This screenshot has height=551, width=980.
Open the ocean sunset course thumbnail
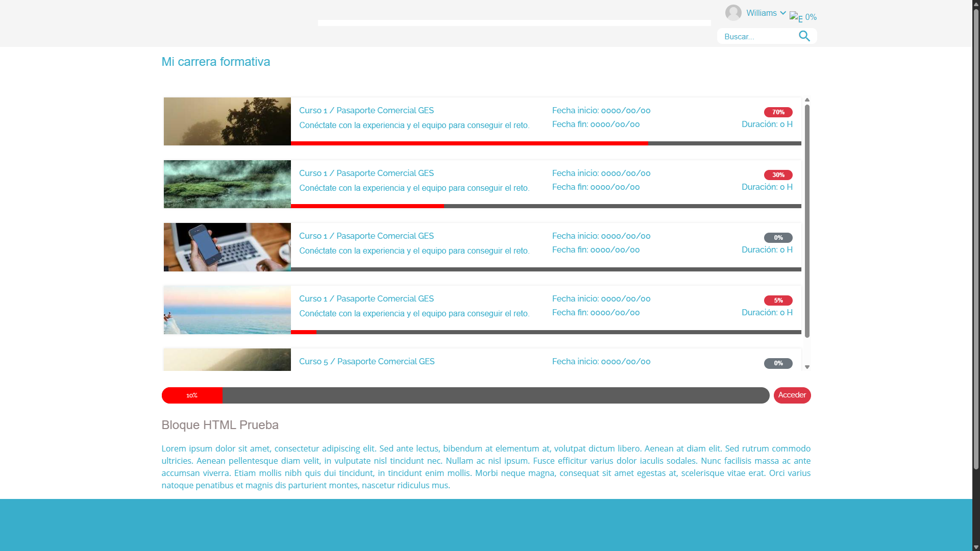coord(227,310)
